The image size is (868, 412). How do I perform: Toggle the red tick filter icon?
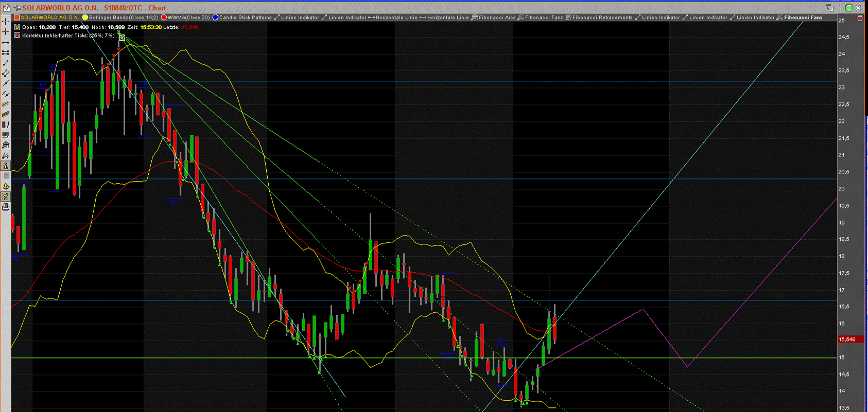coord(17,35)
